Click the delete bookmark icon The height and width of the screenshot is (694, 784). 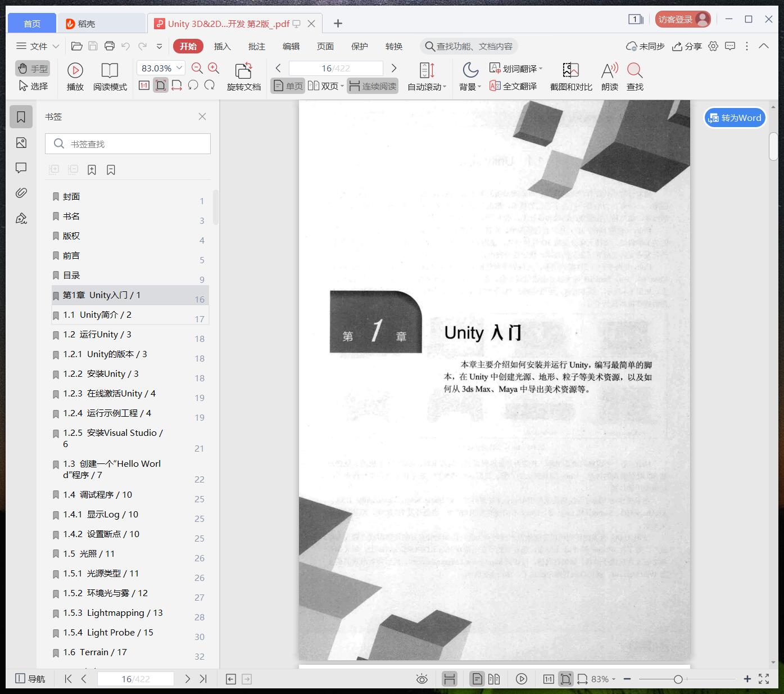(111, 170)
